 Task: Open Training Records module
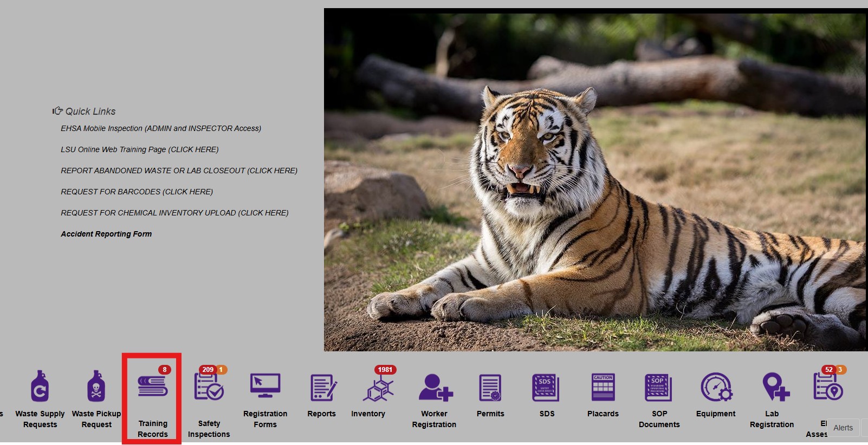tap(152, 388)
